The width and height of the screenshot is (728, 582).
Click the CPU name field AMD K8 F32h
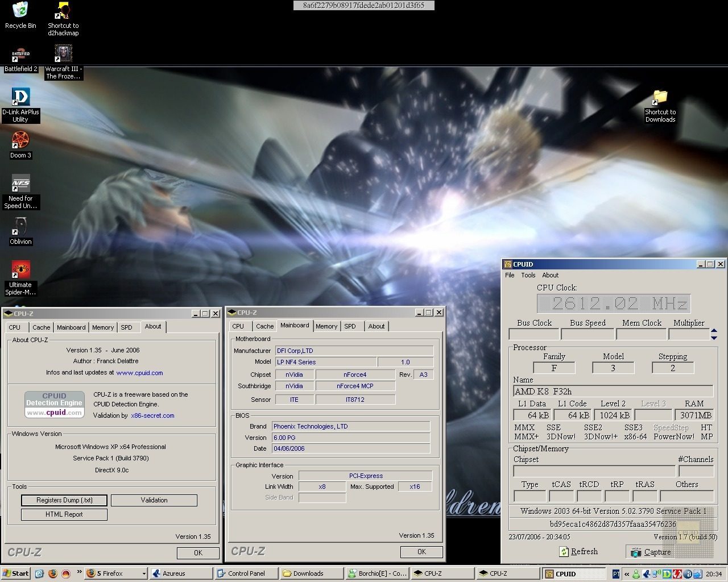[x=613, y=391]
